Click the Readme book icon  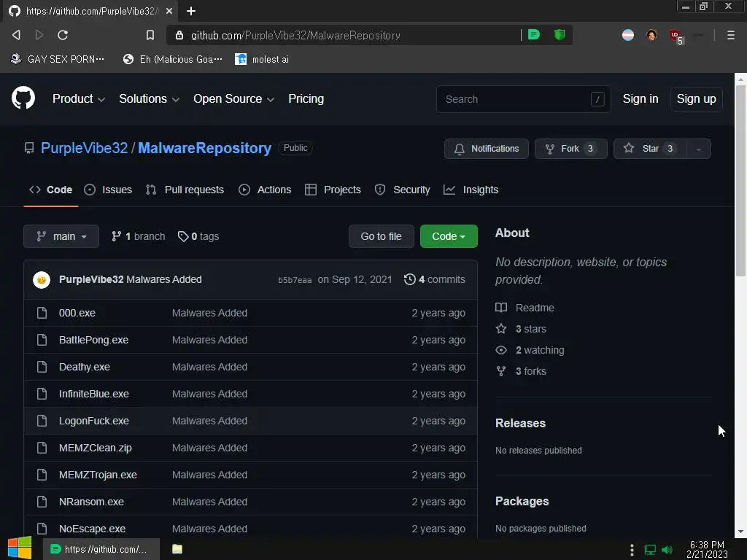pos(501,308)
